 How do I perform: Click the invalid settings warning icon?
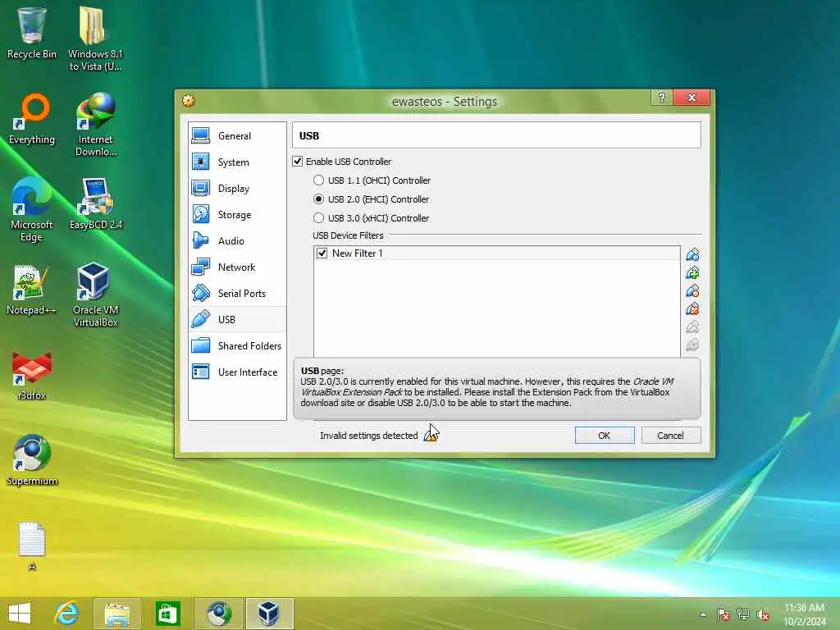point(430,436)
